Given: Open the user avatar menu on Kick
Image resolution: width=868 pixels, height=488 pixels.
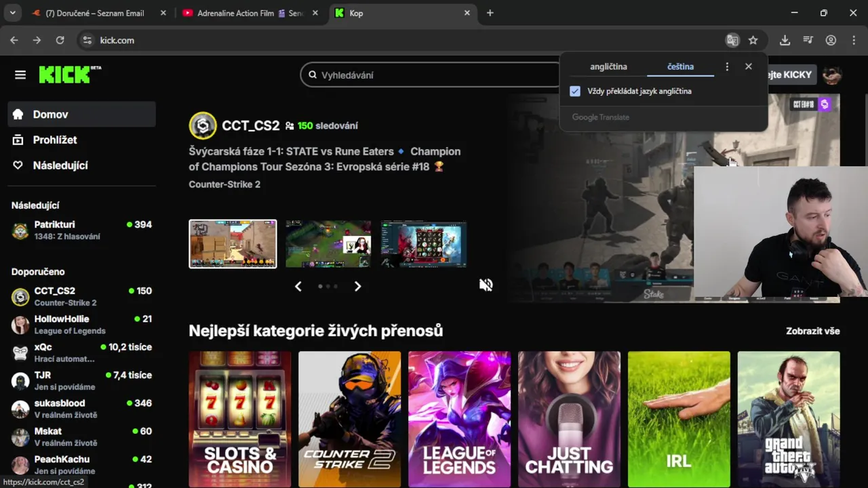Looking at the screenshot, I should (832, 75).
